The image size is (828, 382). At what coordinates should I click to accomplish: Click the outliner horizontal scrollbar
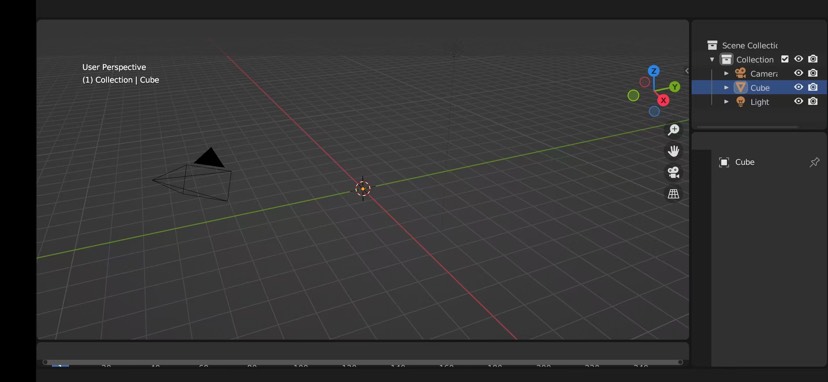point(748,127)
